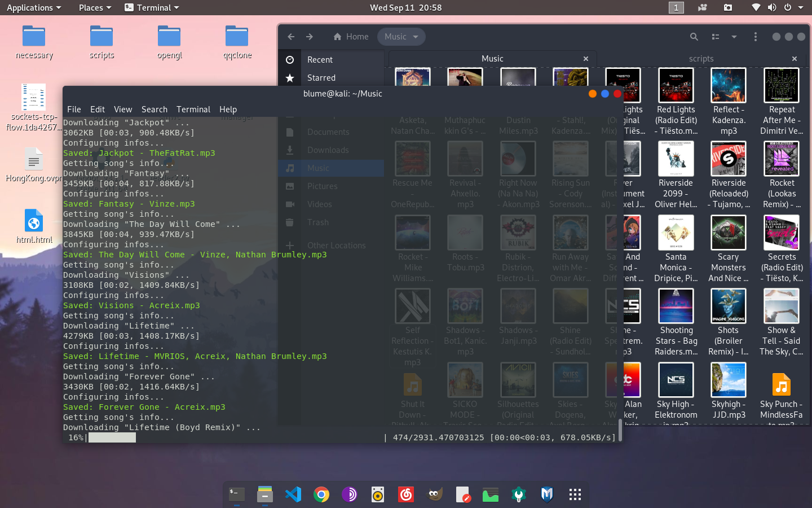This screenshot has height=508, width=812.
Task: Expand system menu arrow beside power icon
Action: pyautogui.click(x=800, y=7)
